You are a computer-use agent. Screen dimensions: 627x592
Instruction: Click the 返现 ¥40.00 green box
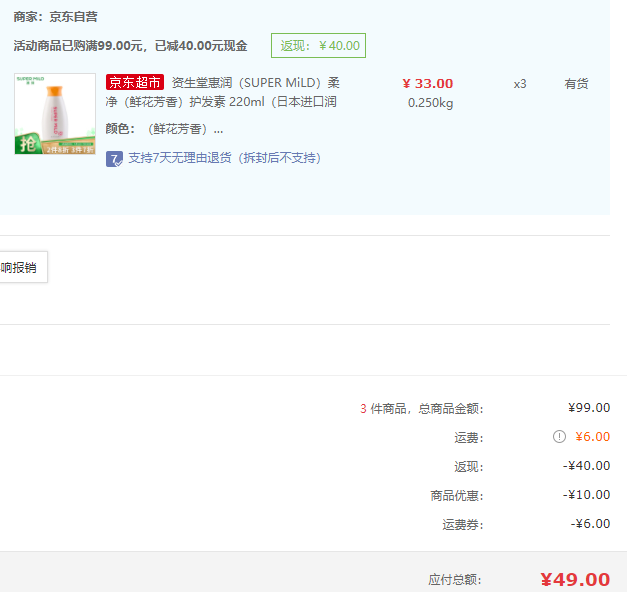tap(318, 46)
